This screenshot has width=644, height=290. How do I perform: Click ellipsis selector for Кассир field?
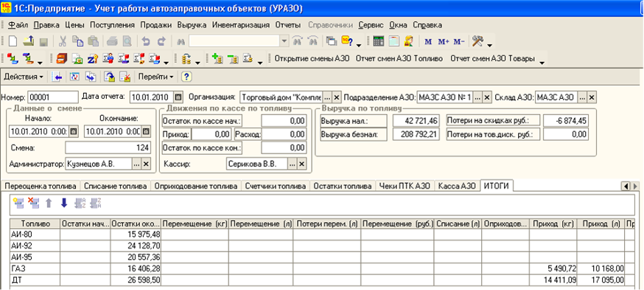pos(292,164)
